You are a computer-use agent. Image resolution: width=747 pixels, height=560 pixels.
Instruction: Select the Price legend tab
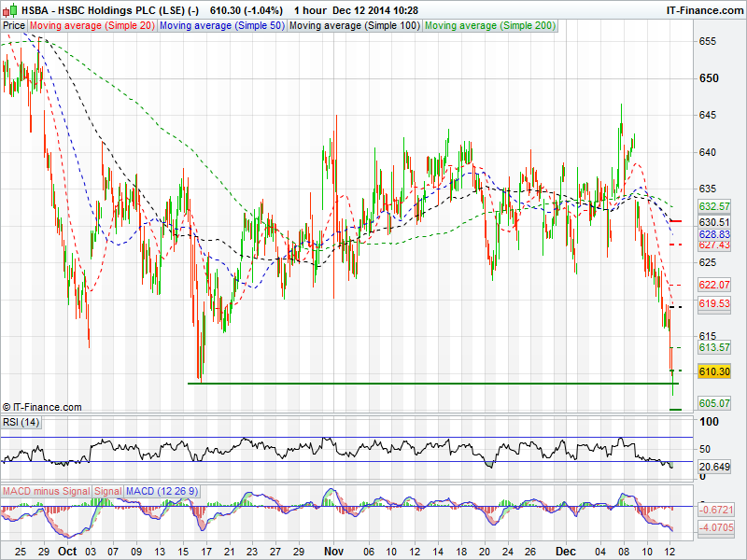pyautogui.click(x=14, y=25)
